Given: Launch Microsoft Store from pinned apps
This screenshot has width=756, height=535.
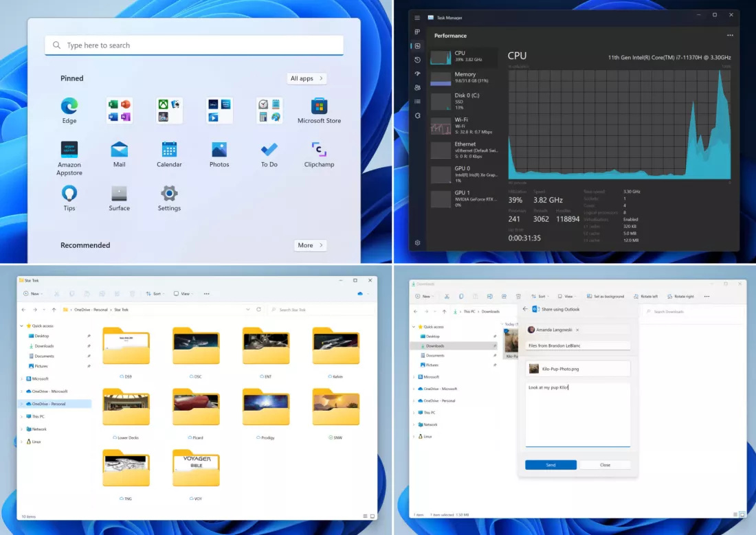Looking at the screenshot, I should click(x=319, y=111).
